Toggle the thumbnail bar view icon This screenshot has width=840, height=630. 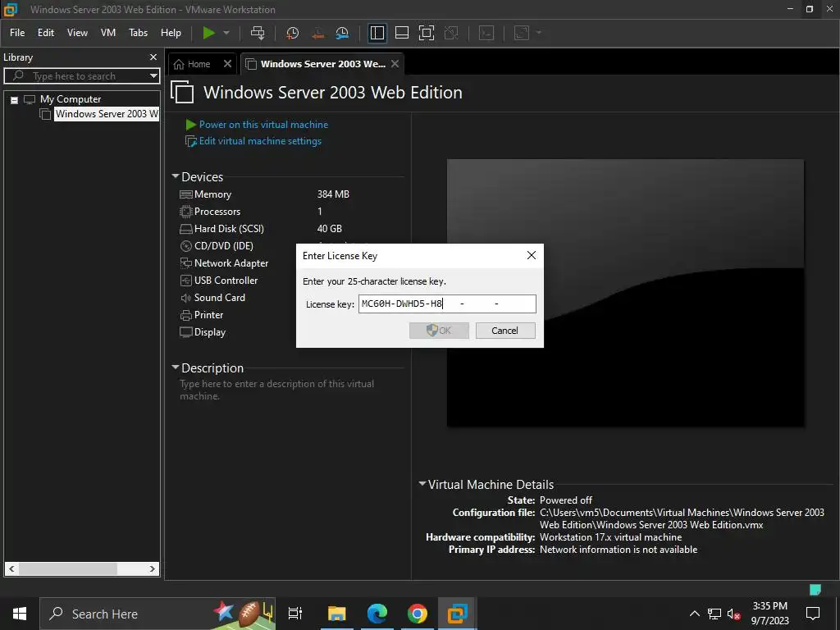pyautogui.click(x=402, y=33)
